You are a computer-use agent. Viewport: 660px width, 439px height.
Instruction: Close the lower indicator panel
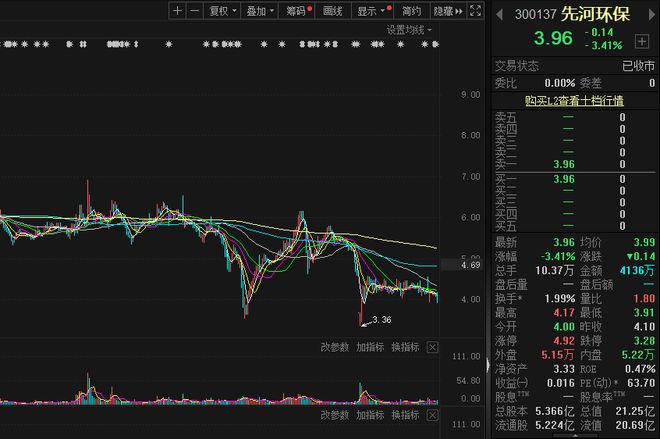(x=432, y=415)
